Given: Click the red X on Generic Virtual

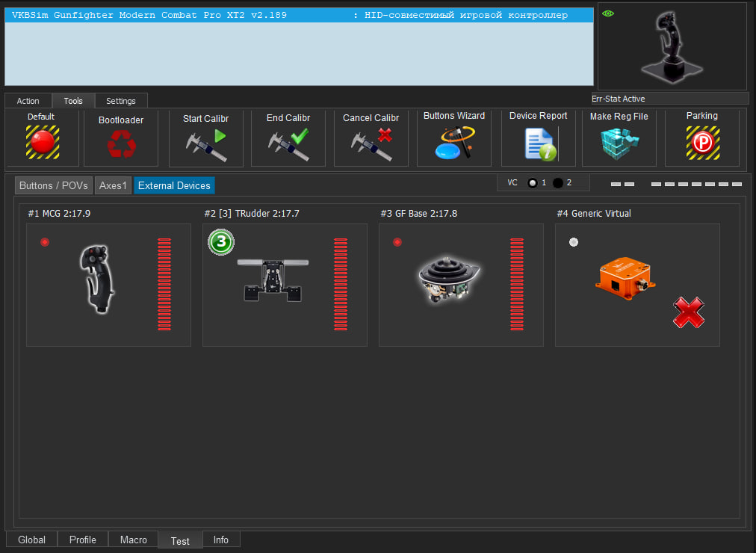Looking at the screenshot, I should (x=689, y=313).
